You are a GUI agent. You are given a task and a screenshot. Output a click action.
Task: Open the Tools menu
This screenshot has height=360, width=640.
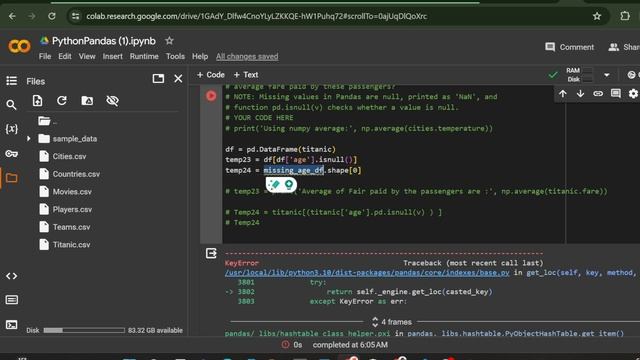(175, 56)
